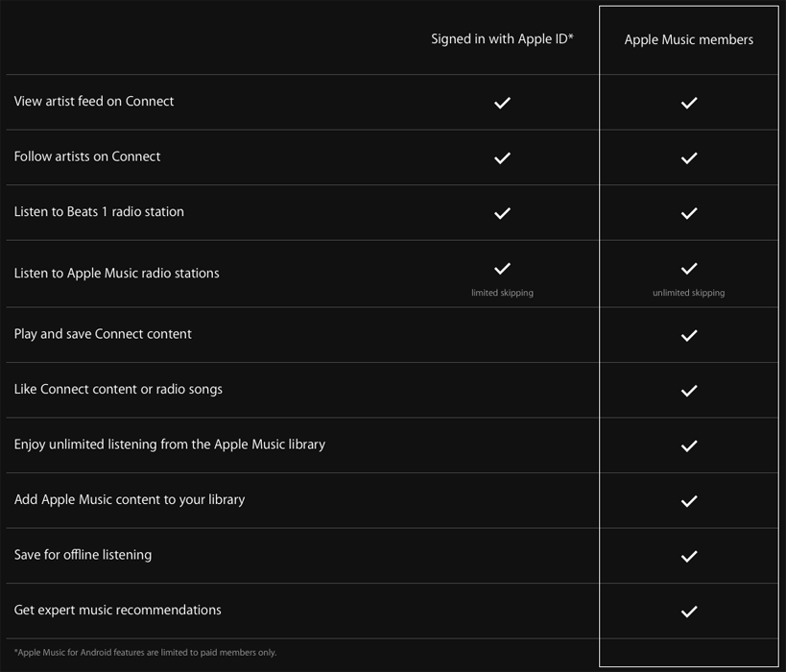Click the Apple Music members checkmark for View artist feed
The height and width of the screenshot is (672, 786).
tap(689, 103)
